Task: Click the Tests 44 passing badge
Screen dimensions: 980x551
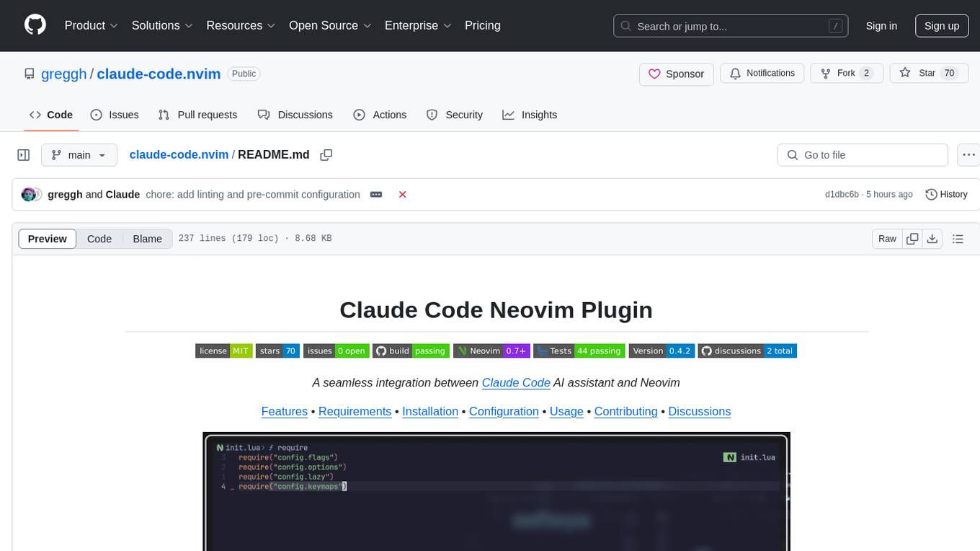Action: 579,351
